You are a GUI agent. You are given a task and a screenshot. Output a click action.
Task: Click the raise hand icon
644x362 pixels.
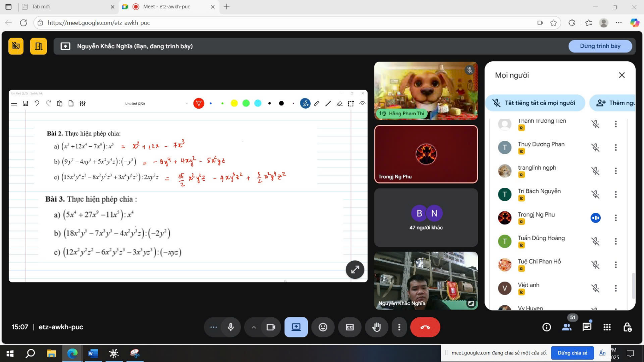(x=376, y=327)
